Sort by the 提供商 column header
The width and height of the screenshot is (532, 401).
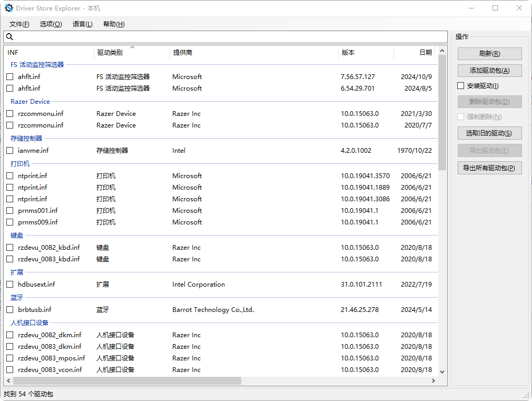(254, 52)
